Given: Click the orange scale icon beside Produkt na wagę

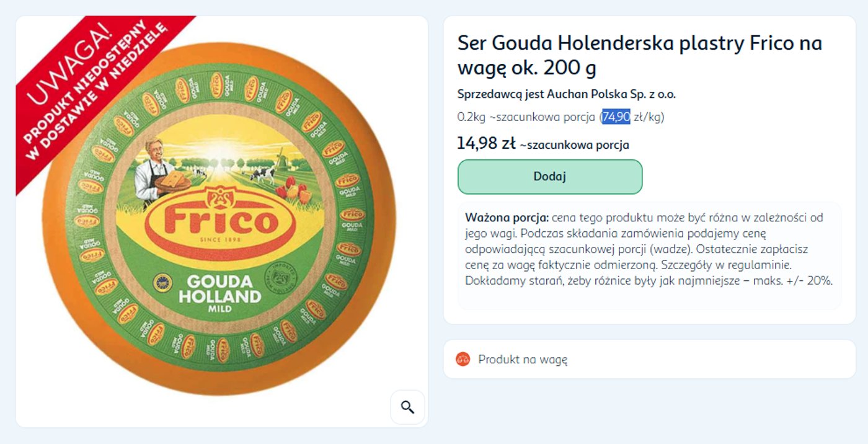Looking at the screenshot, I should (463, 359).
